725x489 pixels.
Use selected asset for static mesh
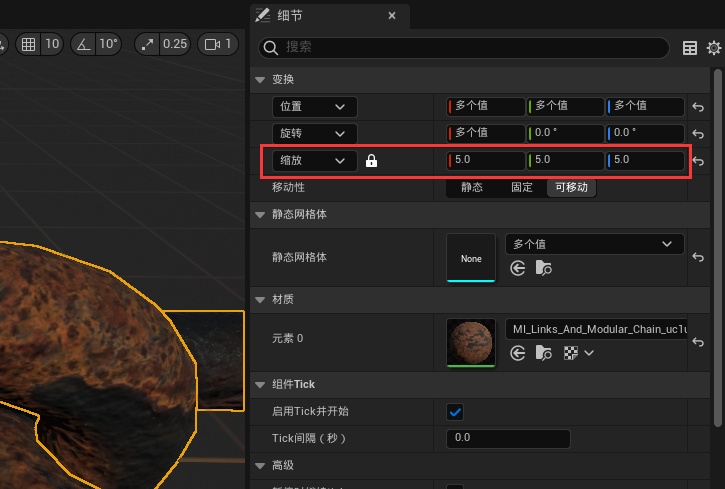click(517, 268)
